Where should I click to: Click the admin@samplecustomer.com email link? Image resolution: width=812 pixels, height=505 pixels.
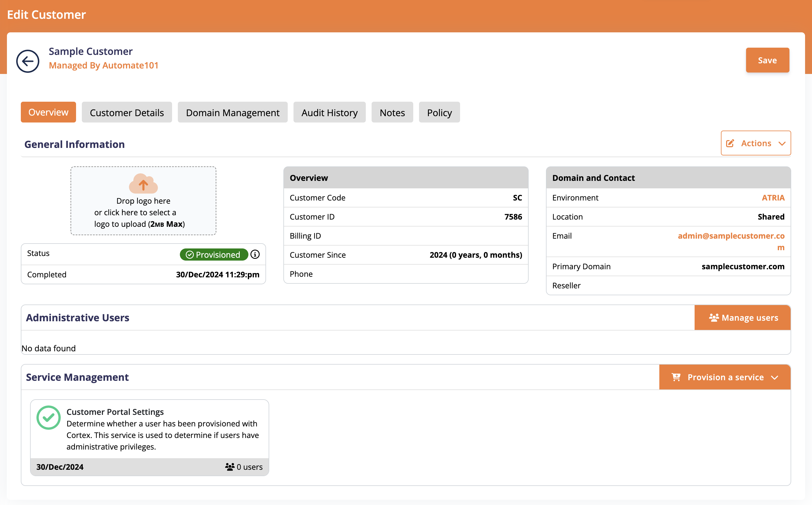[730, 242]
